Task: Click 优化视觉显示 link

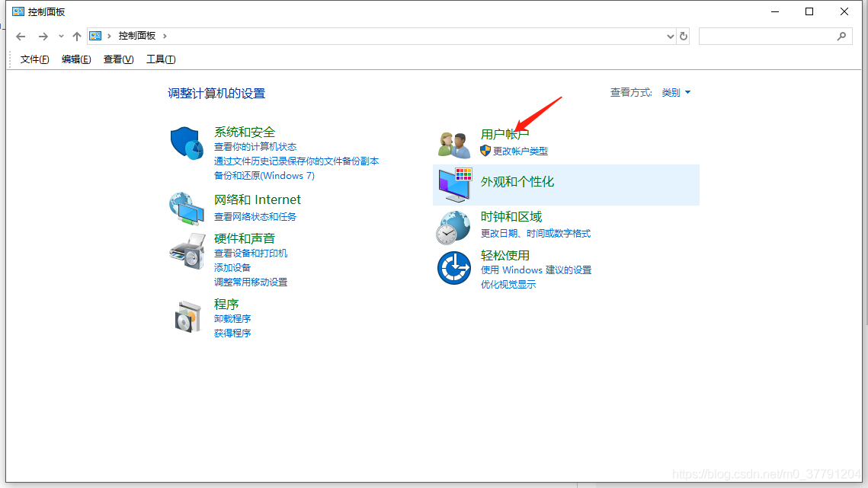Action: (508, 285)
